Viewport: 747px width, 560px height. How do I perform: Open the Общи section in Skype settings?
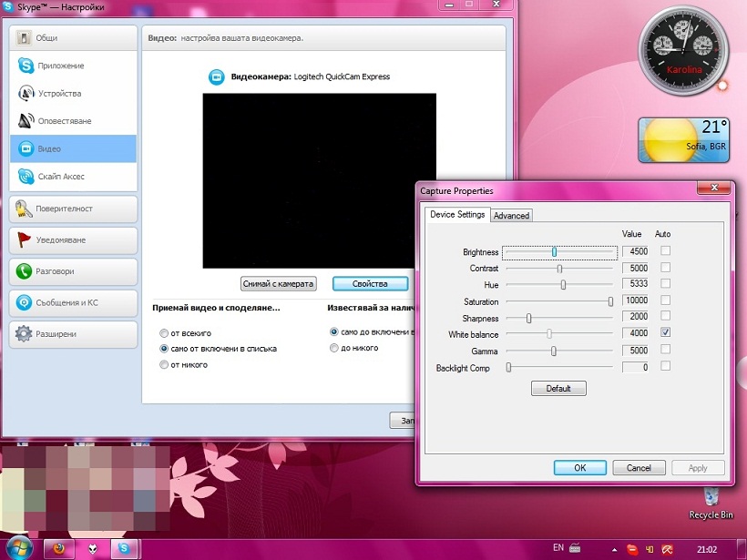pos(73,37)
